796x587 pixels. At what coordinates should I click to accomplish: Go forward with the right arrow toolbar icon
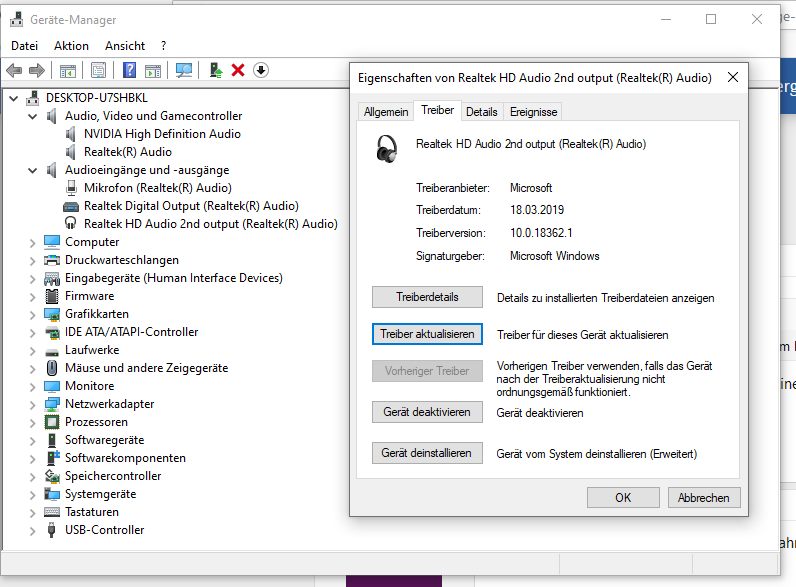click(37, 70)
